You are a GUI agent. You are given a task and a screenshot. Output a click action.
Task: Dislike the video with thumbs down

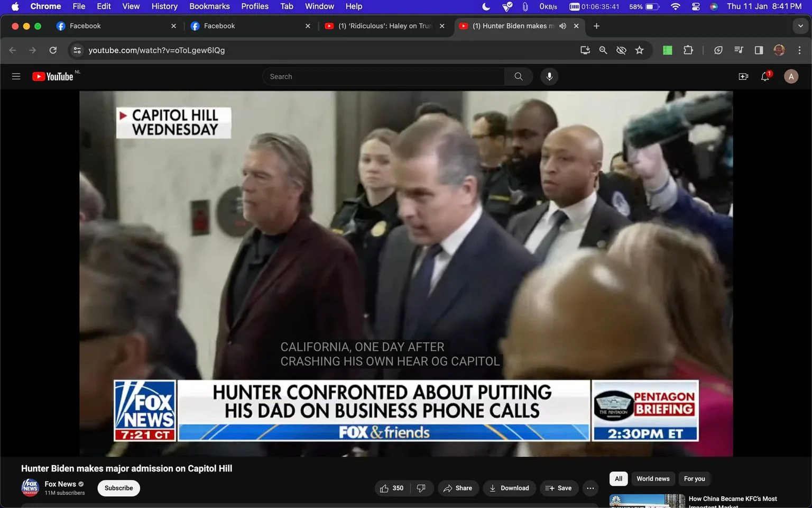[x=421, y=488]
